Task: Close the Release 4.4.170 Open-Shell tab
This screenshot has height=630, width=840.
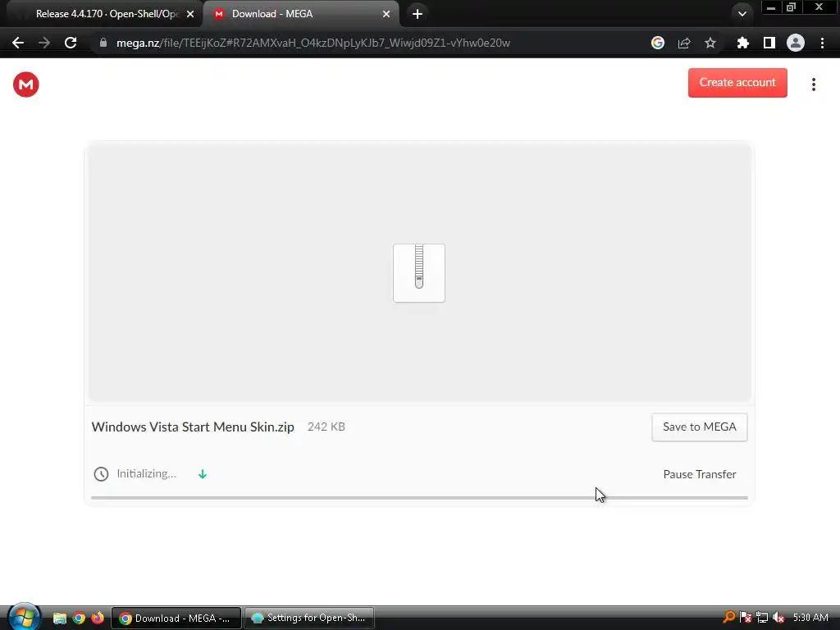Action: (190, 14)
